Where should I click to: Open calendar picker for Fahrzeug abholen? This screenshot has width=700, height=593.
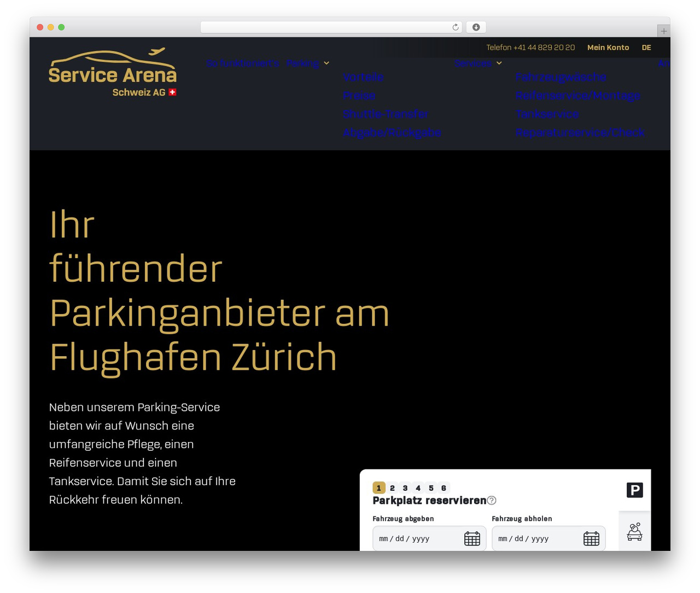point(591,539)
